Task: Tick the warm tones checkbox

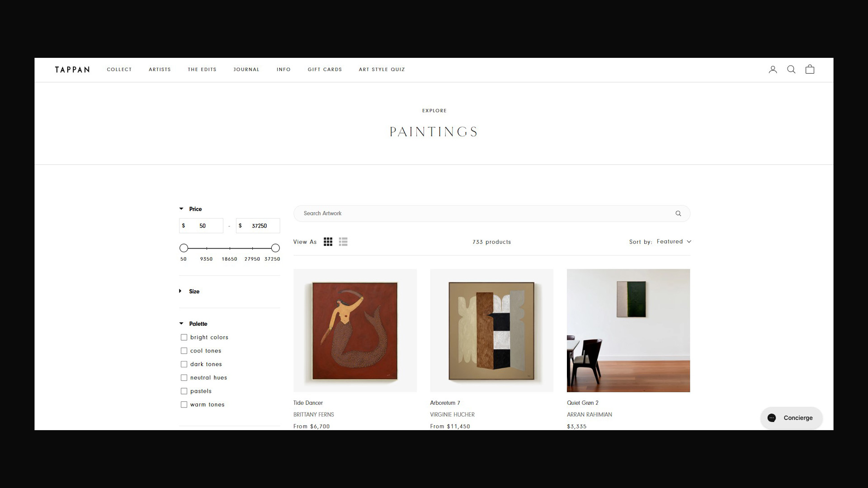Action: pos(184,405)
